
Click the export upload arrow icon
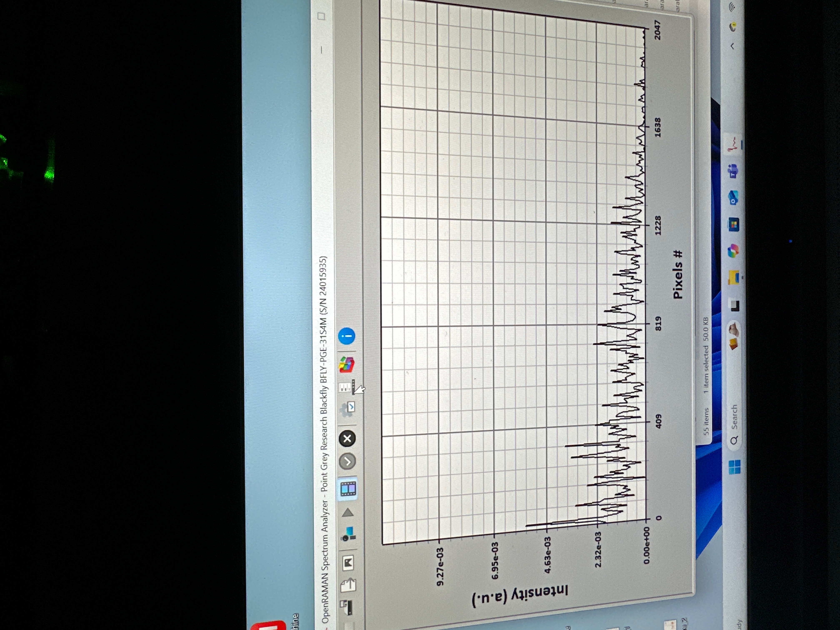(x=348, y=585)
